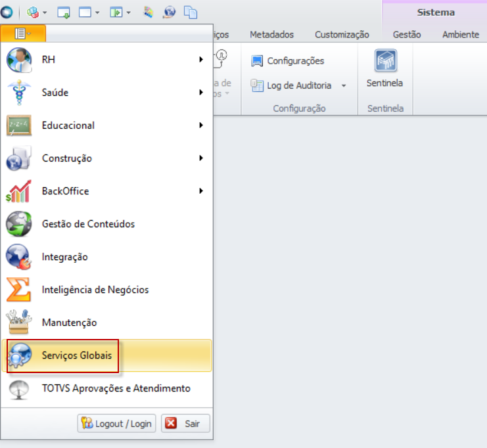Click the Construção globe documents icon
Image resolution: width=487 pixels, height=448 pixels.
pyautogui.click(x=19, y=158)
